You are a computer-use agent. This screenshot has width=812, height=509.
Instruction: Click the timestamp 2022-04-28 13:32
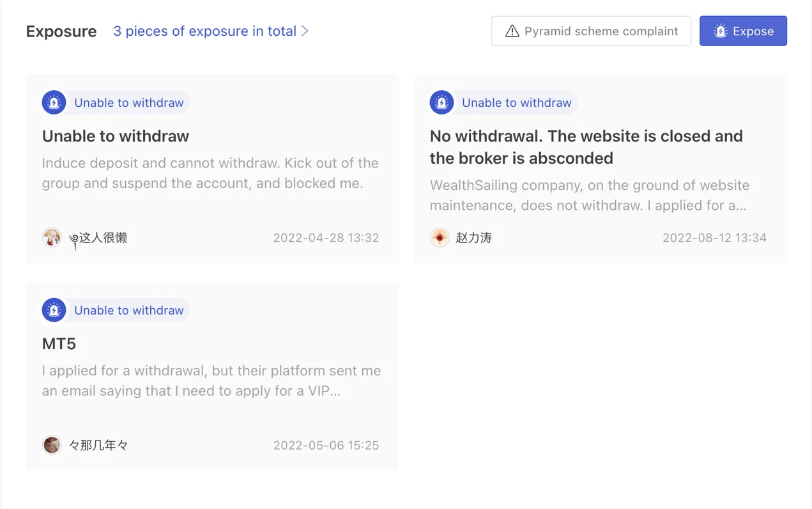(326, 238)
